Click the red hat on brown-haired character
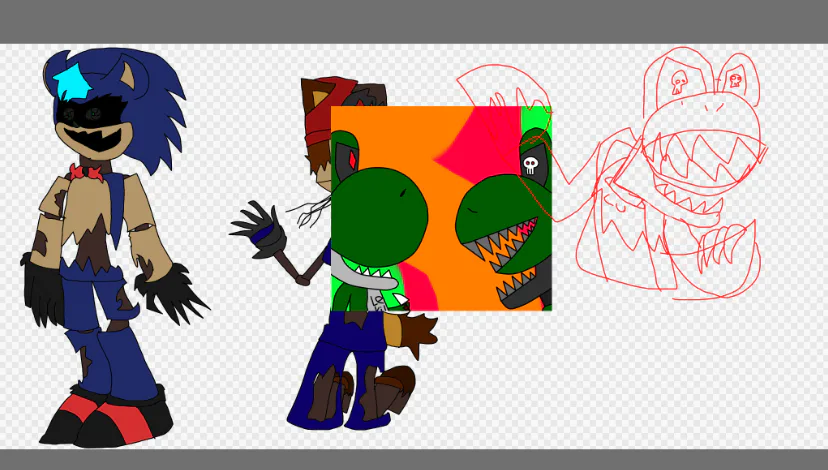 pyautogui.click(x=329, y=111)
